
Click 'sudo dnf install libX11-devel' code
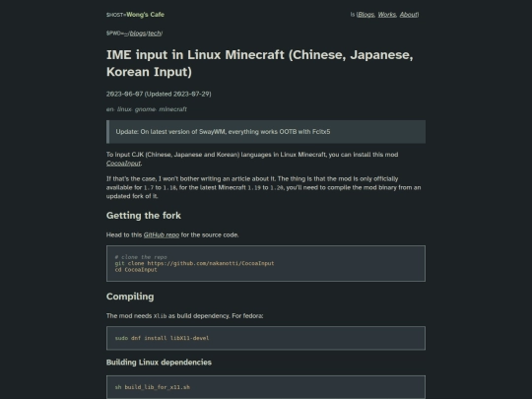[163, 338]
